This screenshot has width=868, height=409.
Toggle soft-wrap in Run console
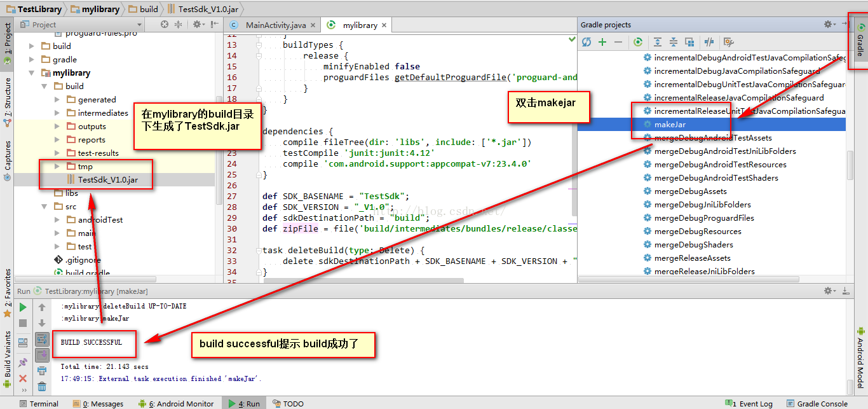pyautogui.click(x=42, y=340)
